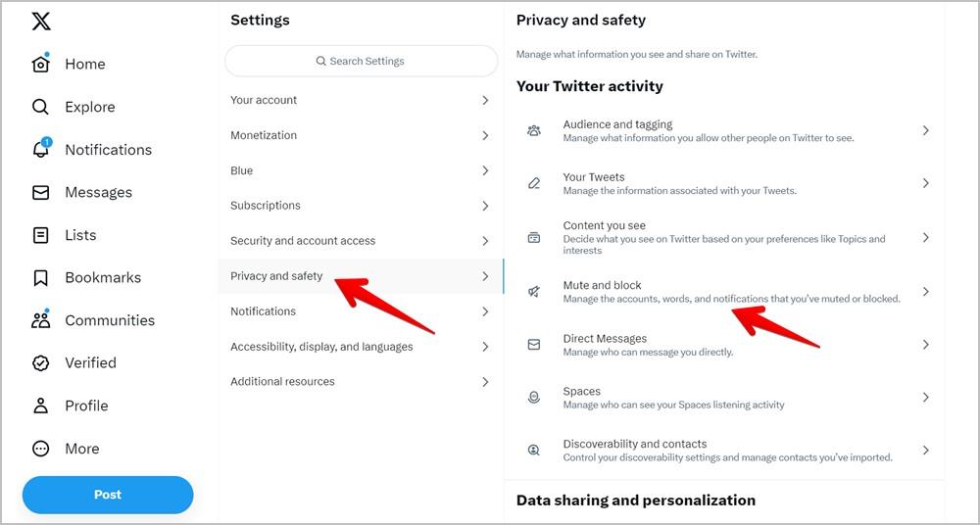
Task: Expand Monetization settings chevron
Action: point(485,135)
